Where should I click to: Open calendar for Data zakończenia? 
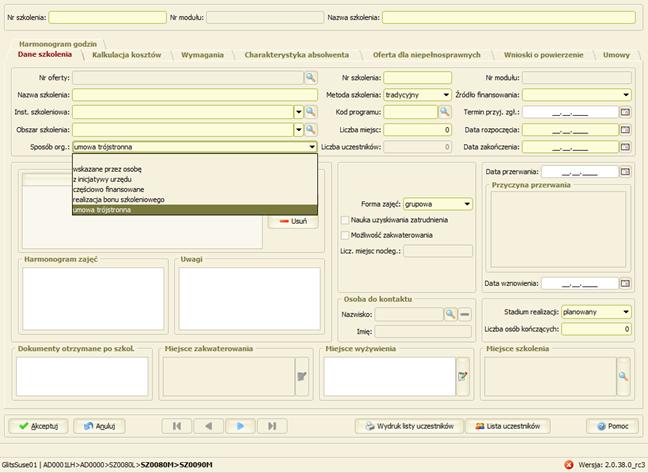point(625,147)
